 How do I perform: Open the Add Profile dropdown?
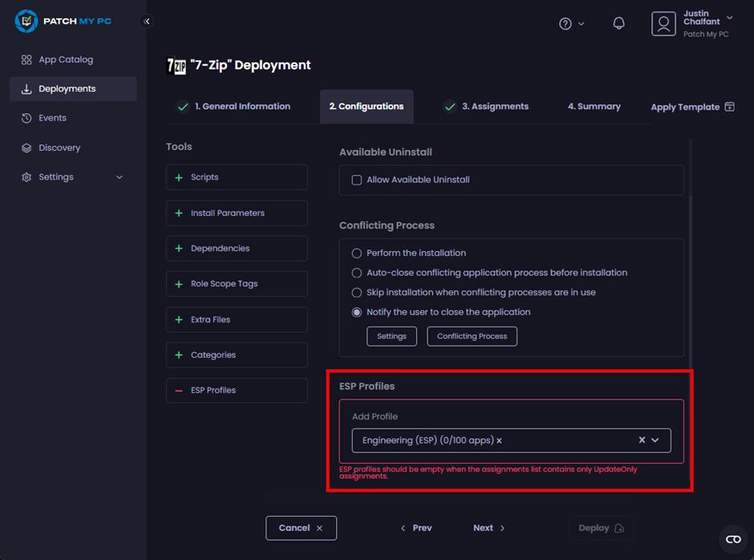click(656, 440)
